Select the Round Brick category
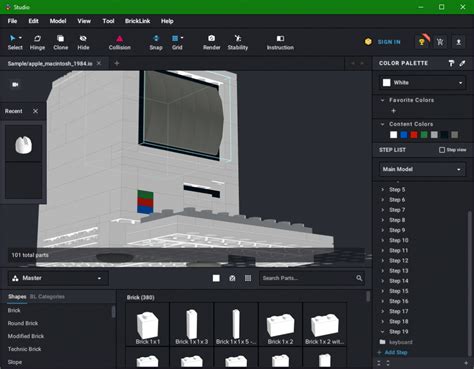 click(23, 323)
